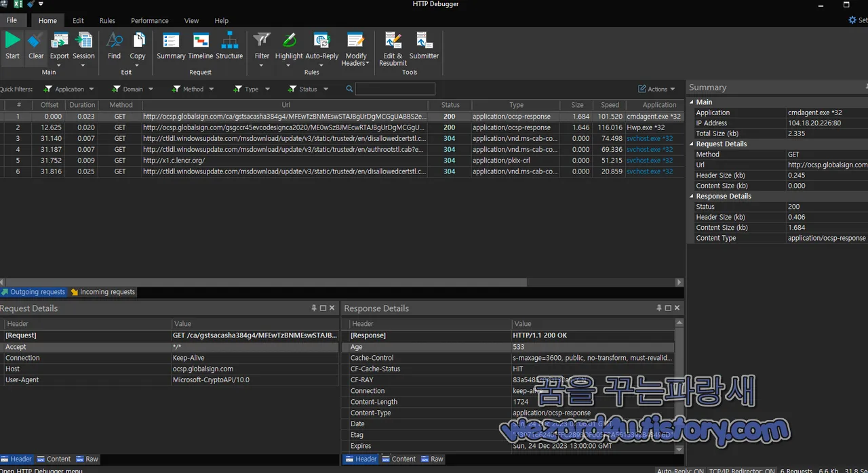868x473 pixels.
Task: Open the File menu
Action: [12, 20]
